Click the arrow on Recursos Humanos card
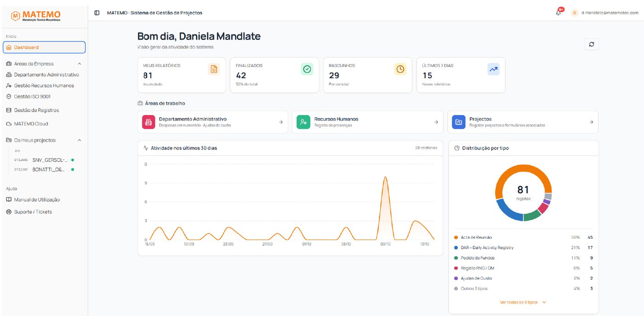Image resolution: width=644 pixels, height=316 pixels. (436, 122)
